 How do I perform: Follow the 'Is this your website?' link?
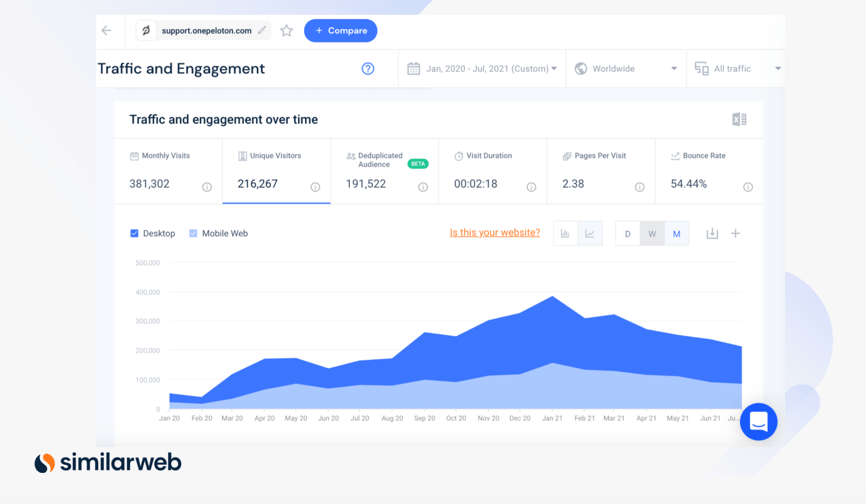click(495, 232)
